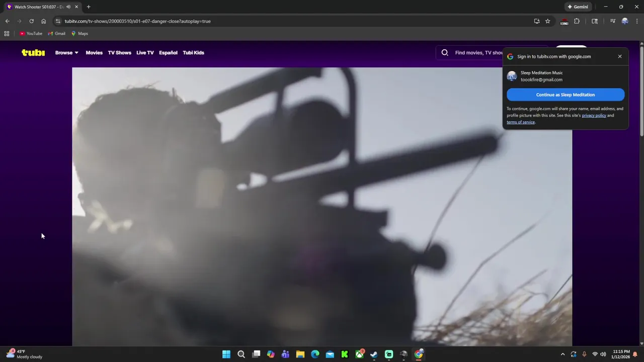Expand the Browse dropdown menu
The image size is (644, 362).
[67, 53]
